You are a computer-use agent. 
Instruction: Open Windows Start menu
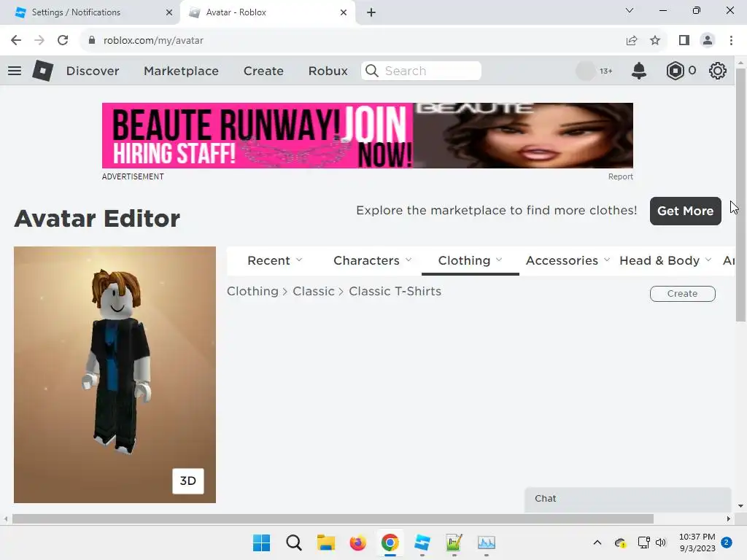(x=262, y=542)
